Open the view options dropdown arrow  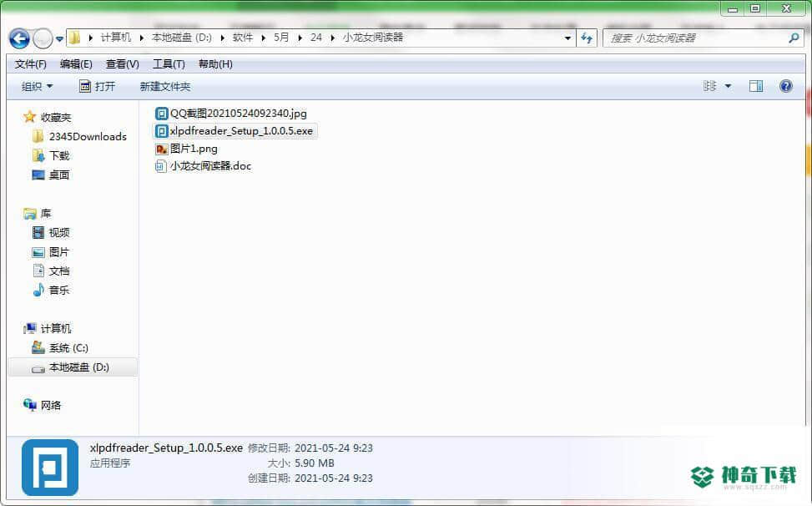(728, 87)
